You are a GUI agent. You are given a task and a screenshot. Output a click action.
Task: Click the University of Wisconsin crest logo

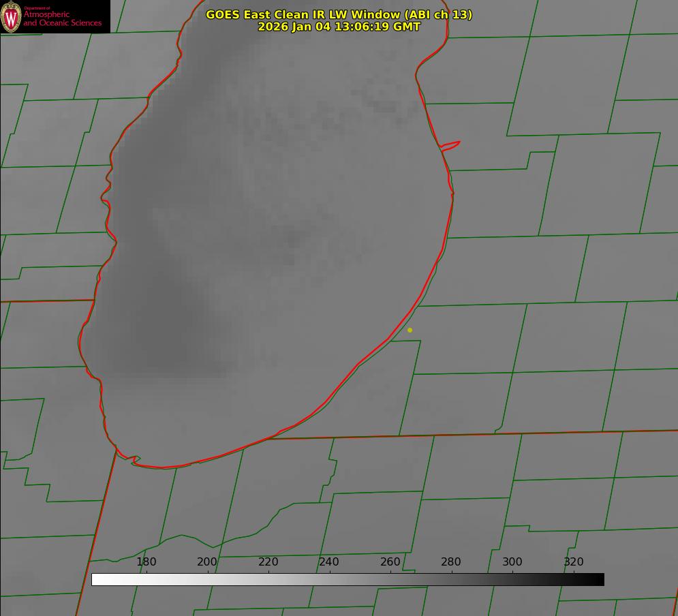click(11, 16)
